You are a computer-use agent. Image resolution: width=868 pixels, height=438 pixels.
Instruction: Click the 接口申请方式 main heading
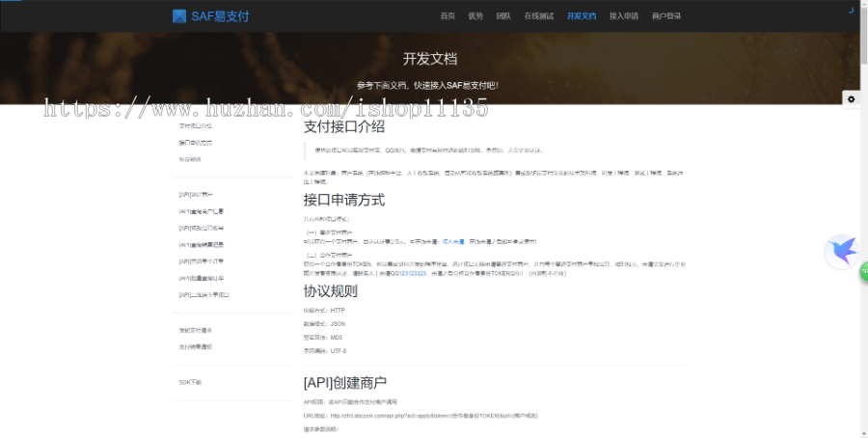click(x=343, y=200)
